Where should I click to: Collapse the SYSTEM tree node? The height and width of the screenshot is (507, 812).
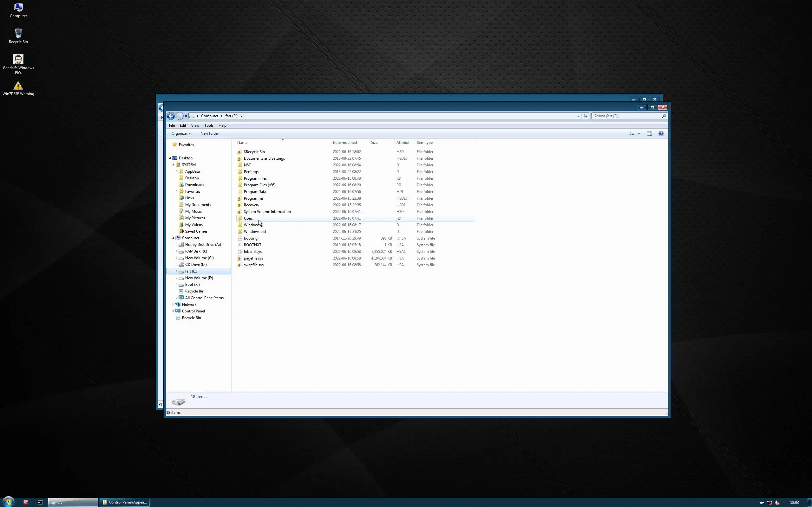174,165
